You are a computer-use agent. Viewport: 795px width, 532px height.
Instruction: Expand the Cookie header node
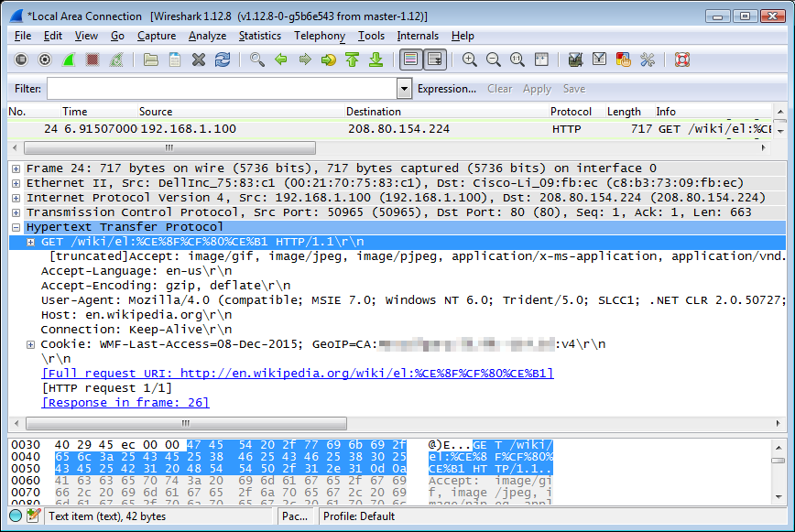coord(31,344)
